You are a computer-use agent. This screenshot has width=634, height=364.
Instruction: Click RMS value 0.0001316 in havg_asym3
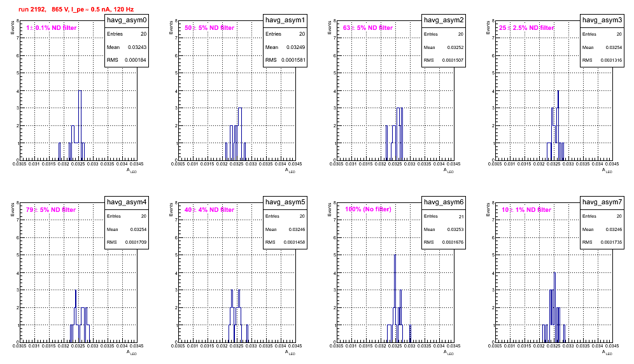point(611,60)
